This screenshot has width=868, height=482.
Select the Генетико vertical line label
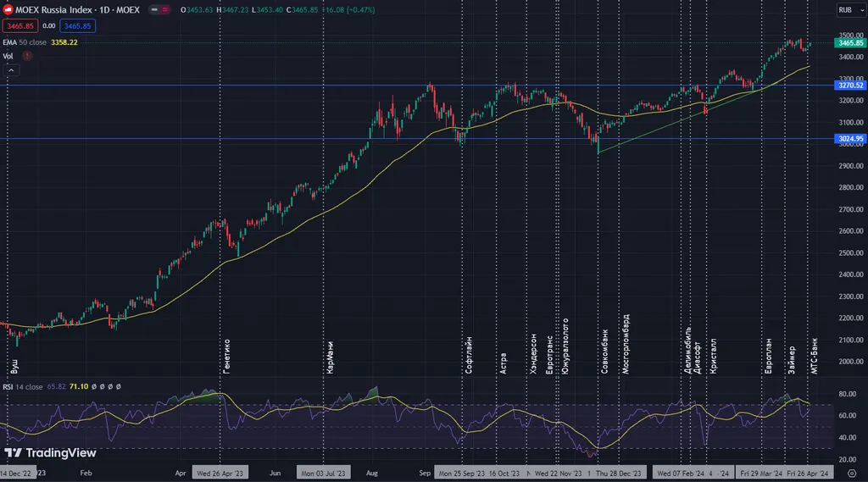pyautogui.click(x=226, y=357)
